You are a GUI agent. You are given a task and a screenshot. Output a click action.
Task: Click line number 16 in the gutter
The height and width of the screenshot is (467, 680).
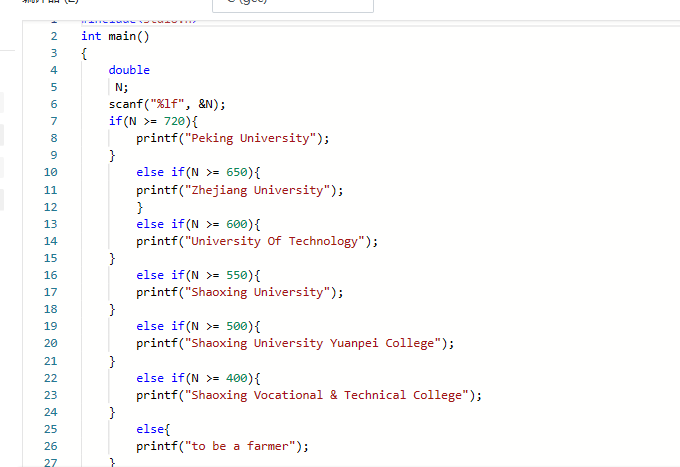50,275
